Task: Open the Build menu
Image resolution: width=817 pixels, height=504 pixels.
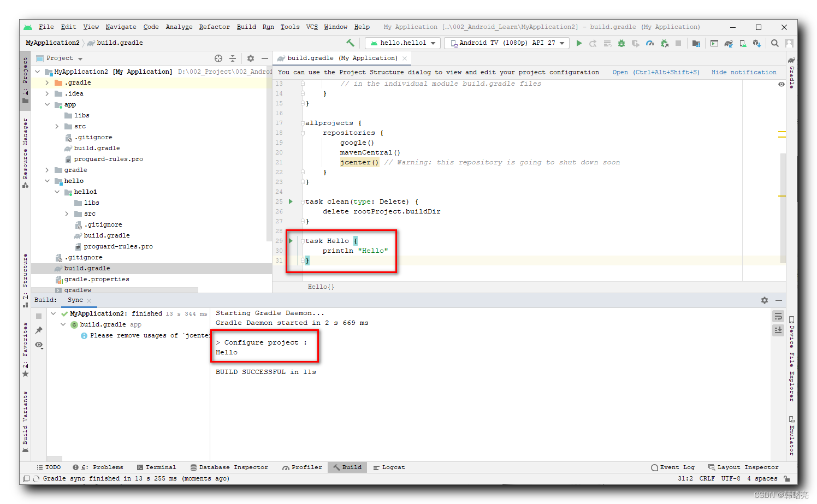Action: coord(246,27)
